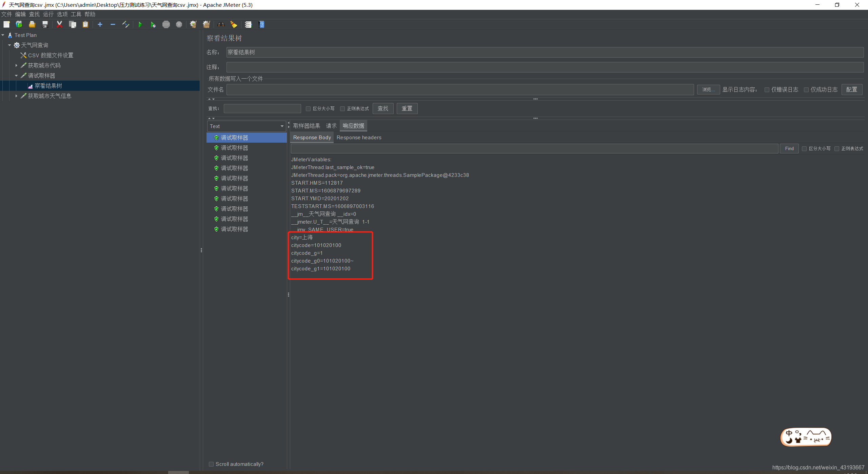Open the Templates icon in toolbar

click(19, 24)
